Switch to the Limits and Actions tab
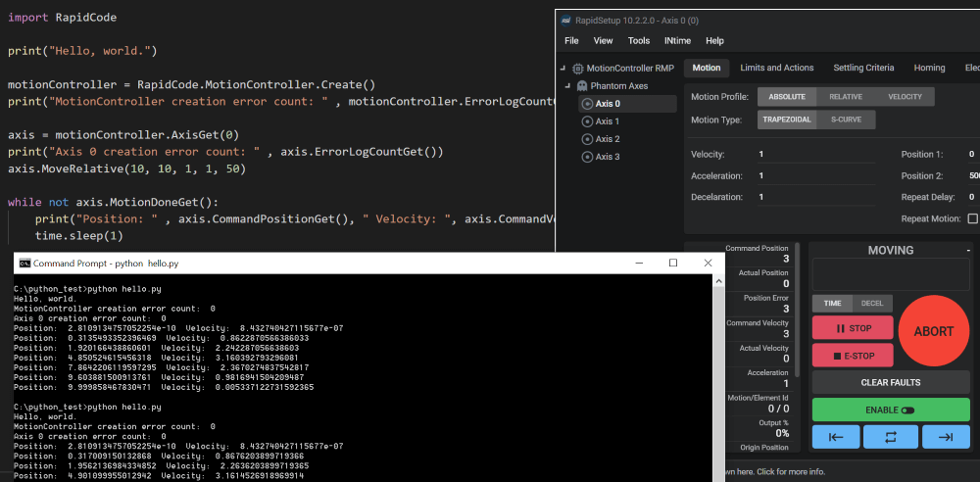 [x=777, y=68]
